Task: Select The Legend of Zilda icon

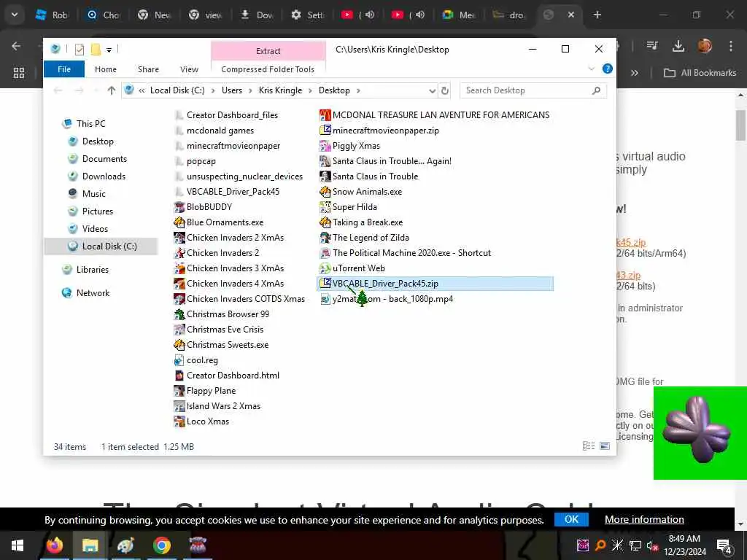Action: [x=325, y=237]
